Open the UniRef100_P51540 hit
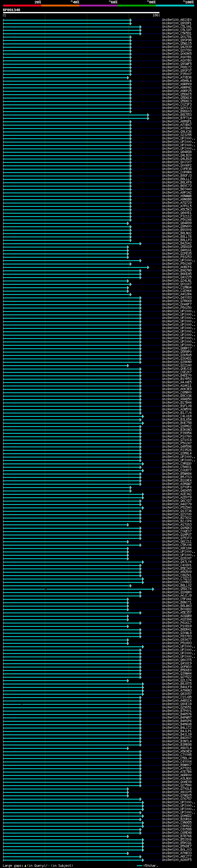 (177, 507)
